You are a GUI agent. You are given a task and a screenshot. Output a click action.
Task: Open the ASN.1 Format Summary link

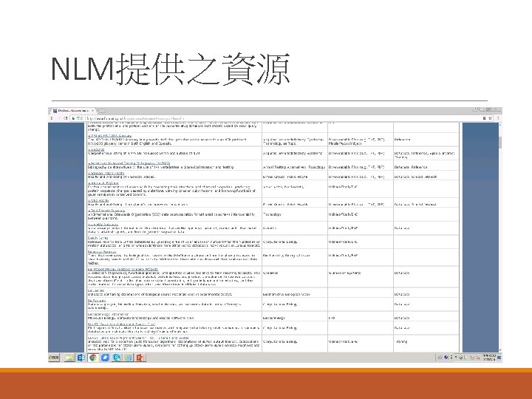(106, 211)
